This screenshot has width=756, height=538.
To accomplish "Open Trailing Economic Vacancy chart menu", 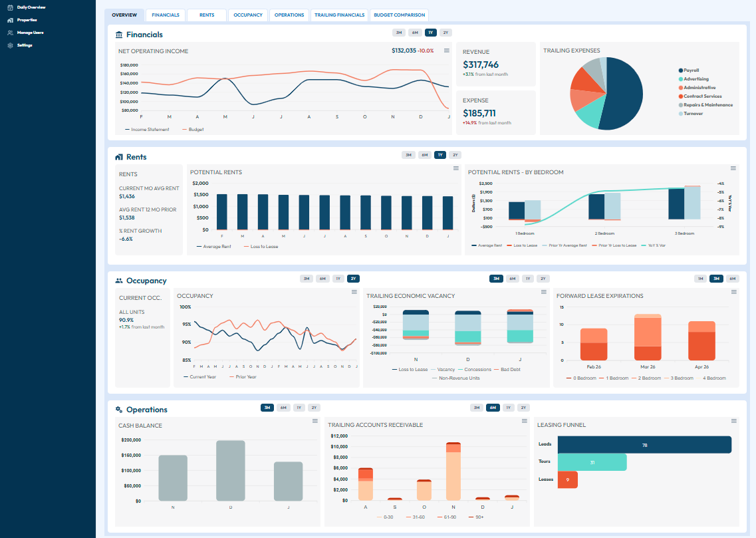I will tap(544, 292).
